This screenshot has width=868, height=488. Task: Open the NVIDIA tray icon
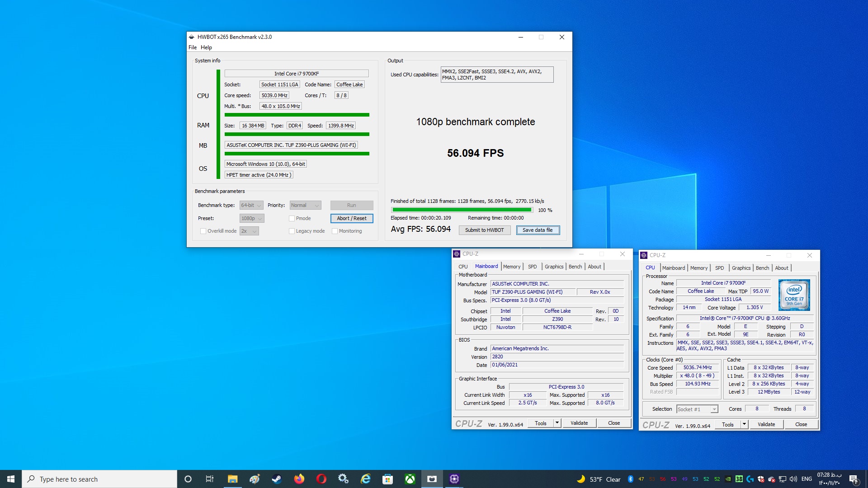[x=728, y=479]
